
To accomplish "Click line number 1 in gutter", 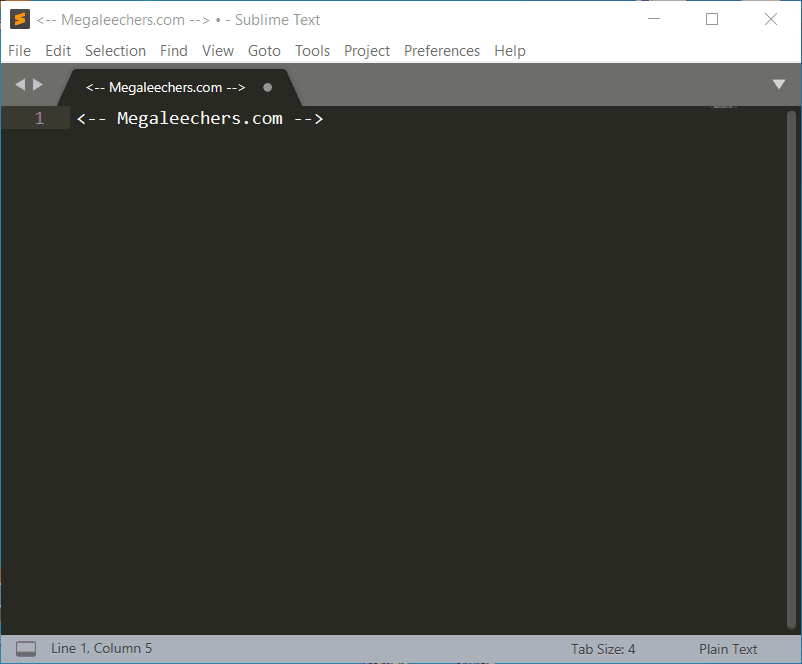I will tap(39, 118).
